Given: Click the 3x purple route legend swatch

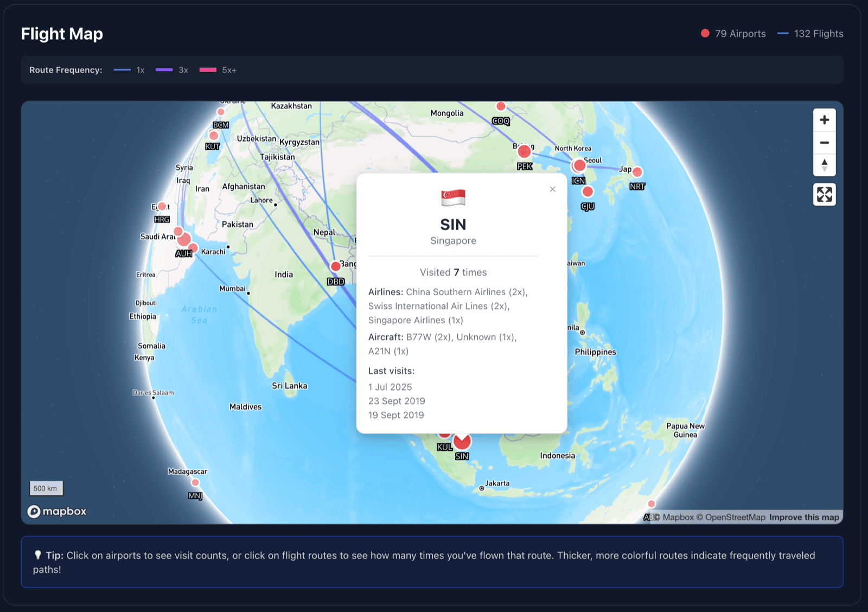Looking at the screenshot, I should (164, 70).
